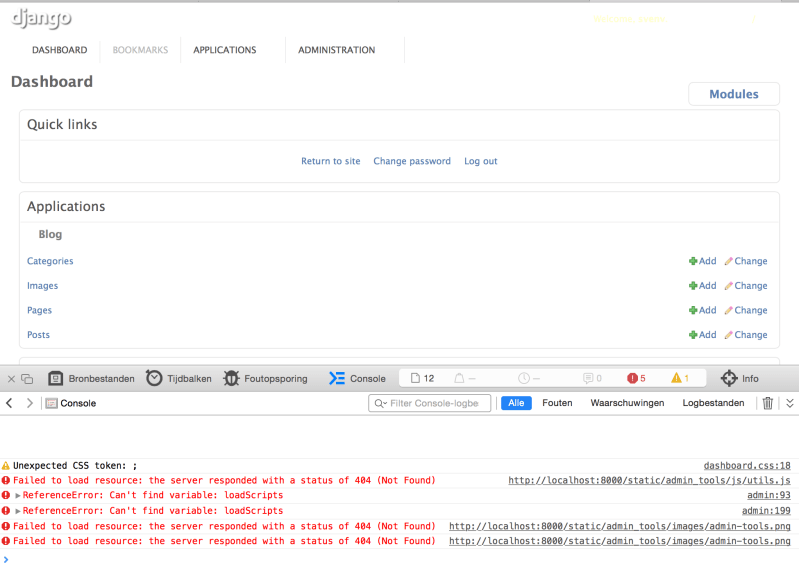Click the Blog application heading
This screenshot has width=799, height=572.
coord(50,234)
